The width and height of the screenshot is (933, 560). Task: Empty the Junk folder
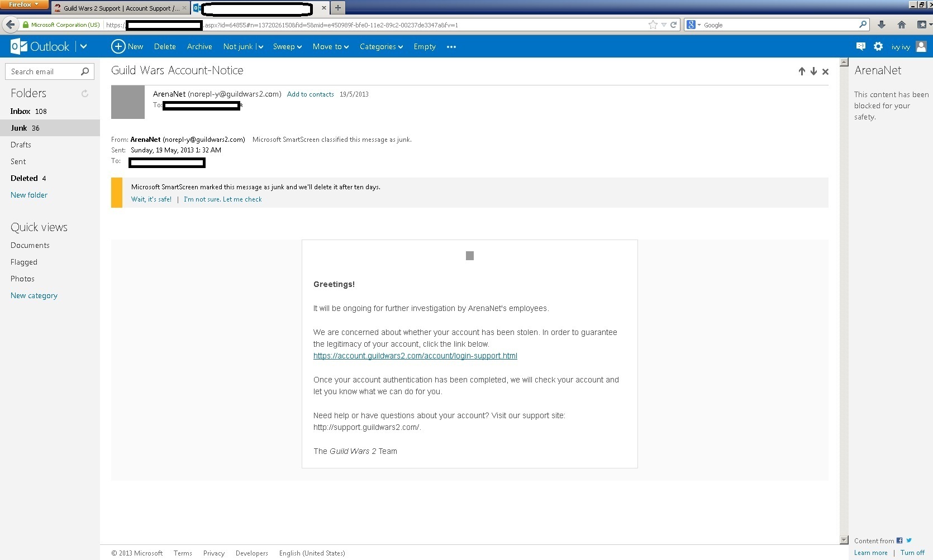(425, 46)
